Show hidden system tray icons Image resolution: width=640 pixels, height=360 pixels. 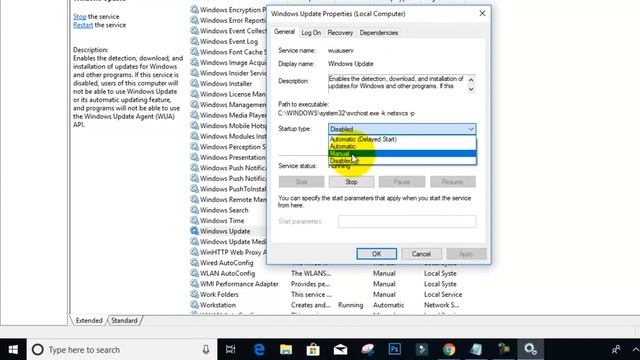tap(635, 349)
